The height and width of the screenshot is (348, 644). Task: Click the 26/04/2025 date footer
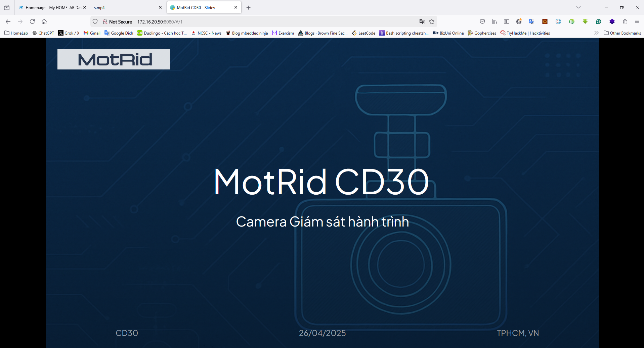(x=323, y=333)
